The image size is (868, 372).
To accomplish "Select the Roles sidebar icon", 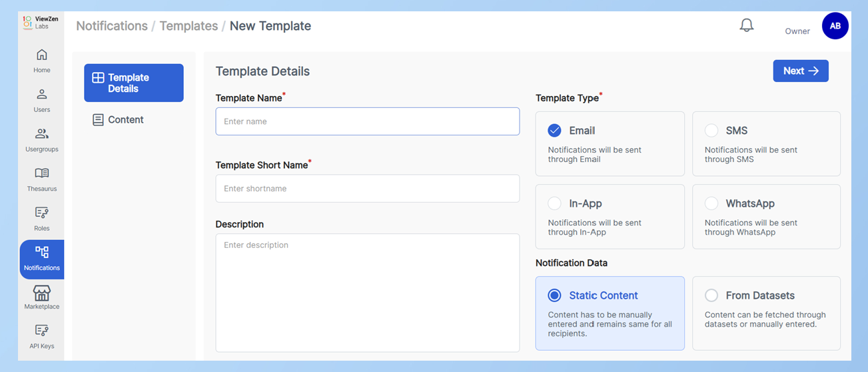I will [42, 213].
